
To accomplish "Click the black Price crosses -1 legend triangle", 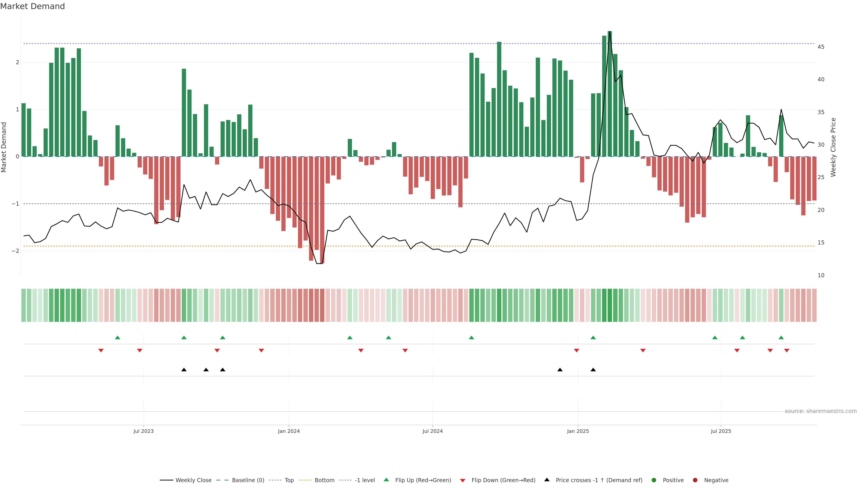I will (x=547, y=480).
